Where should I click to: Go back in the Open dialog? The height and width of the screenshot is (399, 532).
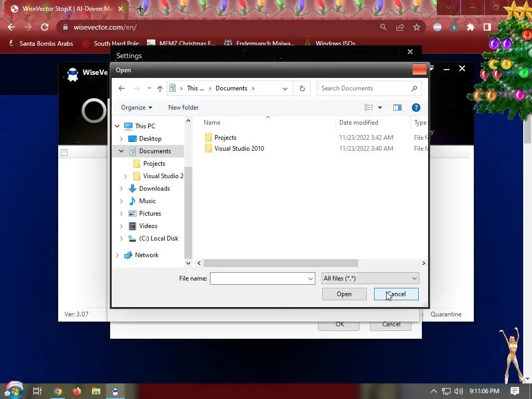point(122,88)
